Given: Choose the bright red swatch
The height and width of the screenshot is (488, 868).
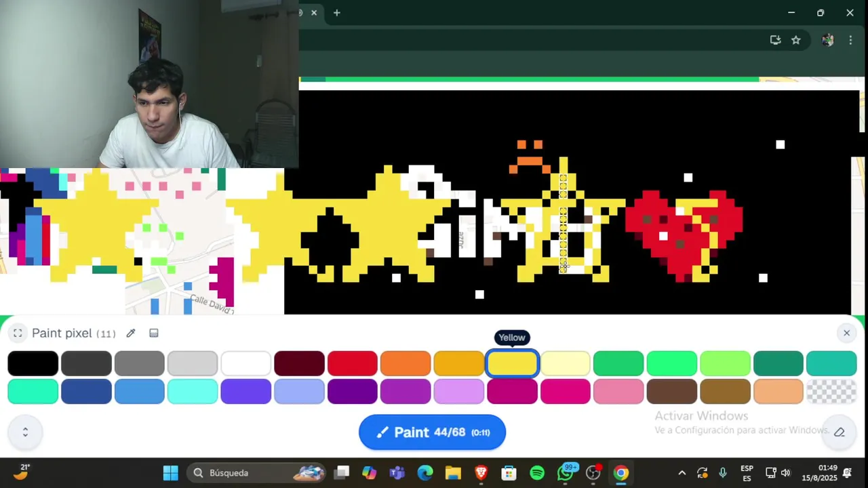Looking at the screenshot, I should 352,363.
